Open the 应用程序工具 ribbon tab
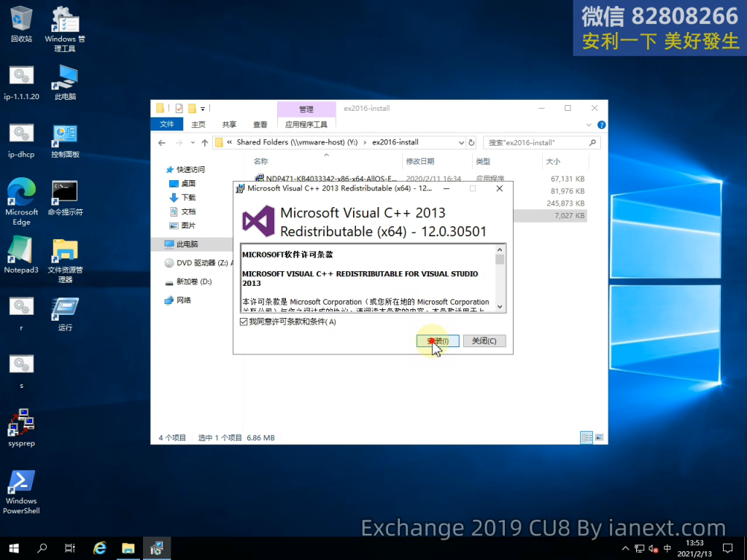Viewport: 747px width, 560px height. pos(306,125)
